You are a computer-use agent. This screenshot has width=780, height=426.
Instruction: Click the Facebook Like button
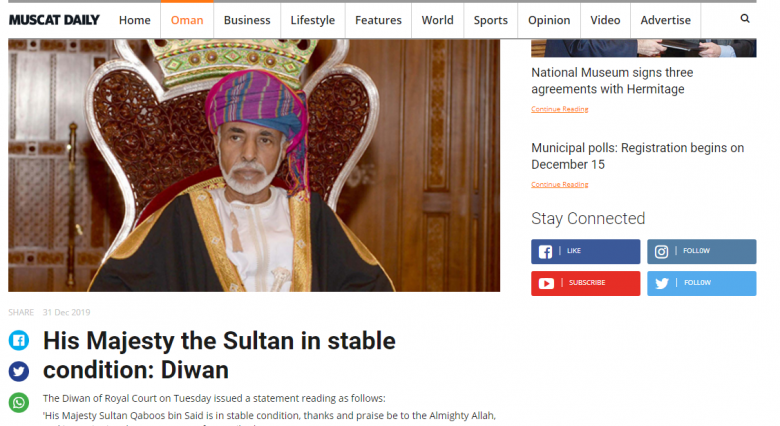tap(585, 251)
